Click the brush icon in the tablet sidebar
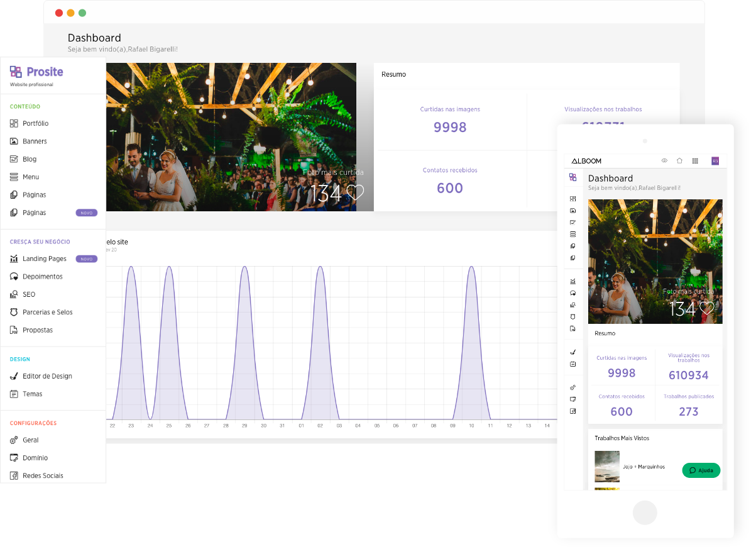The image size is (756, 554). point(572,352)
